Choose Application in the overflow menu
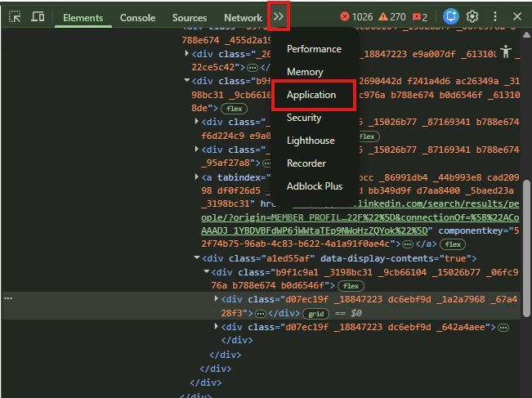The width and height of the screenshot is (532, 398). (x=311, y=95)
